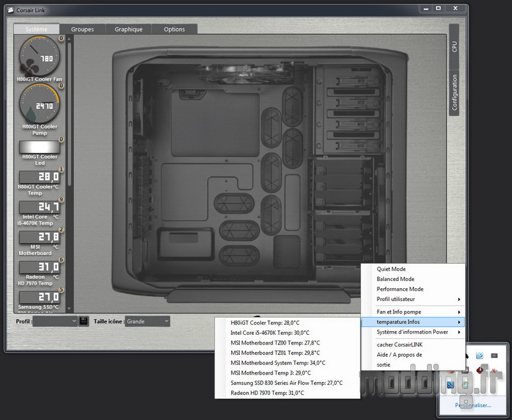Click the H80iGT Cooler Fan speed gauge

tap(40, 56)
